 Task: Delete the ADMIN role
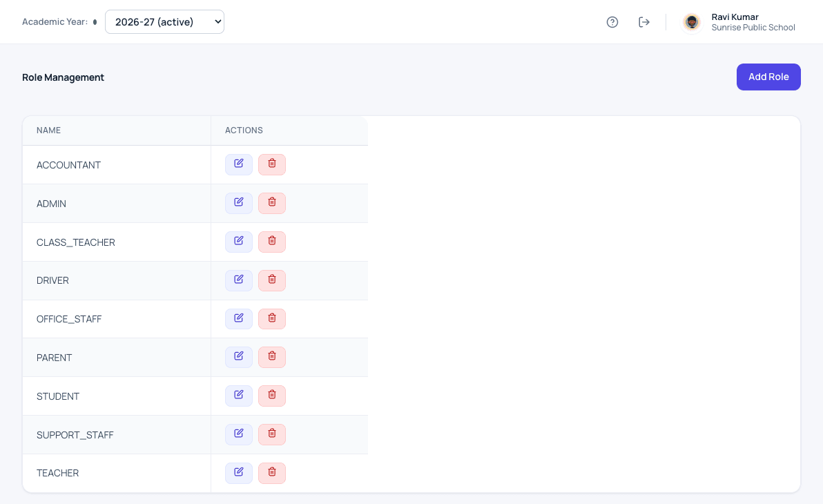(x=272, y=203)
